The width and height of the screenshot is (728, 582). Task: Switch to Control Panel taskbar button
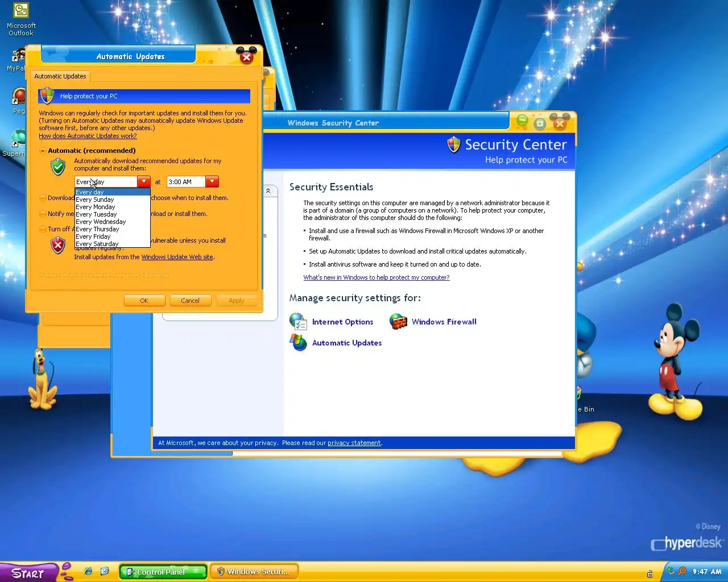pyautogui.click(x=163, y=572)
